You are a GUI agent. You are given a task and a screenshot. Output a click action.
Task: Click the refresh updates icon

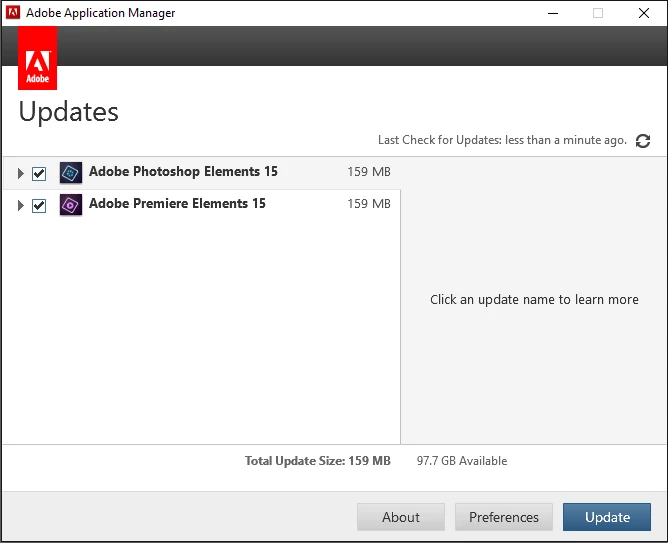coord(642,141)
